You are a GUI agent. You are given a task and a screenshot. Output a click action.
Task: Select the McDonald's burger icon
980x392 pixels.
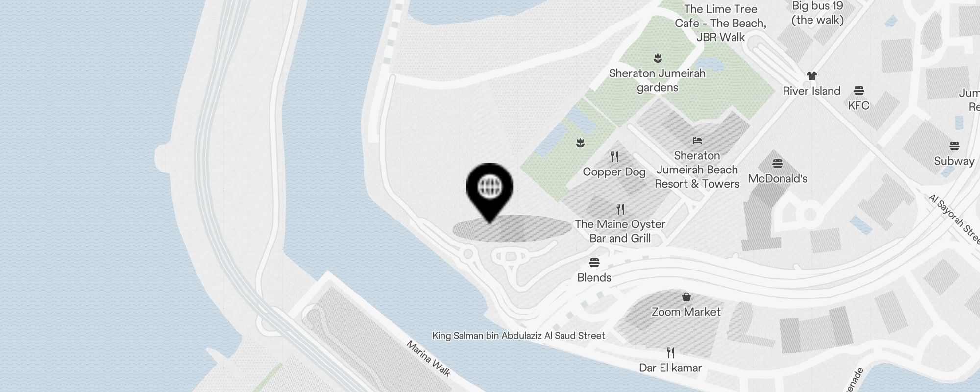click(778, 164)
